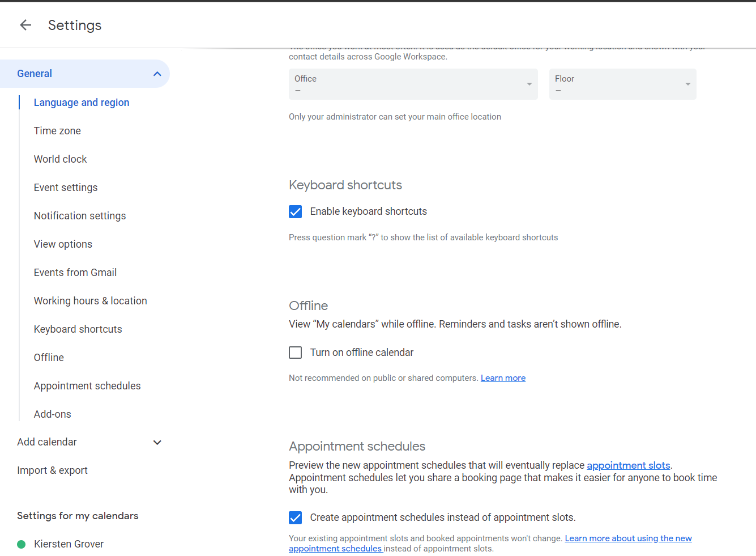Check Turn on offline calendar
This screenshot has height=556, width=756.
(296, 353)
